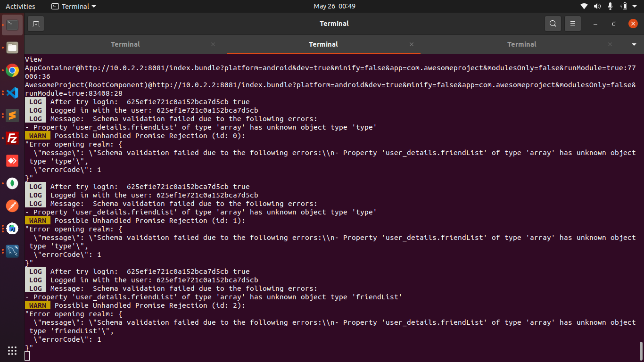Open the terminal hamburger menu
The image size is (644, 362).
coord(573,24)
